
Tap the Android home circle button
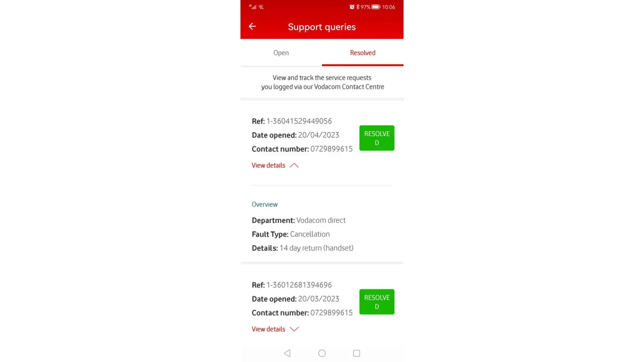coord(322,353)
